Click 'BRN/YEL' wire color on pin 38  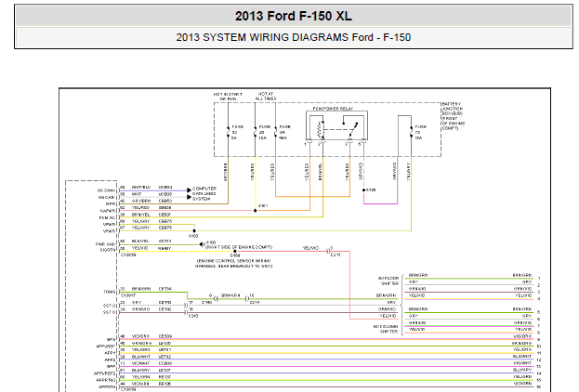(x=141, y=215)
